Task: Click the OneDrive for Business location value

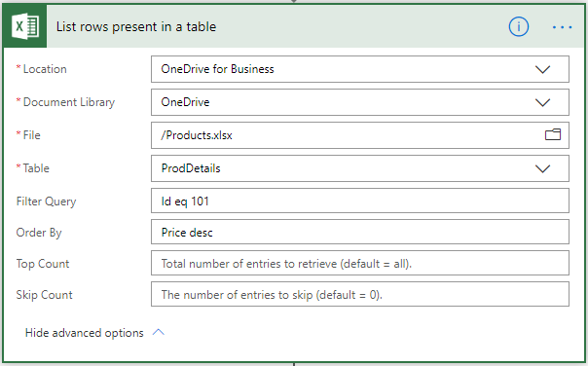Action: tap(217, 69)
